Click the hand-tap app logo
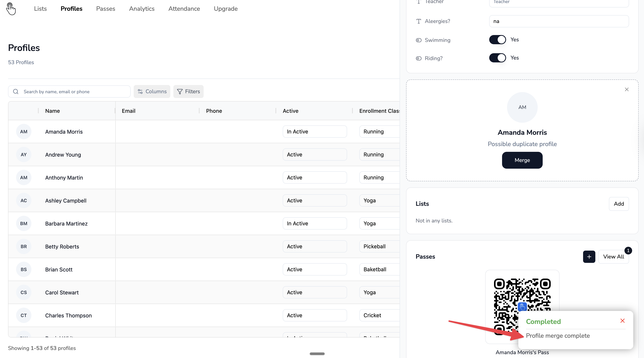Screen dimensions: 644x358 point(11,9)
